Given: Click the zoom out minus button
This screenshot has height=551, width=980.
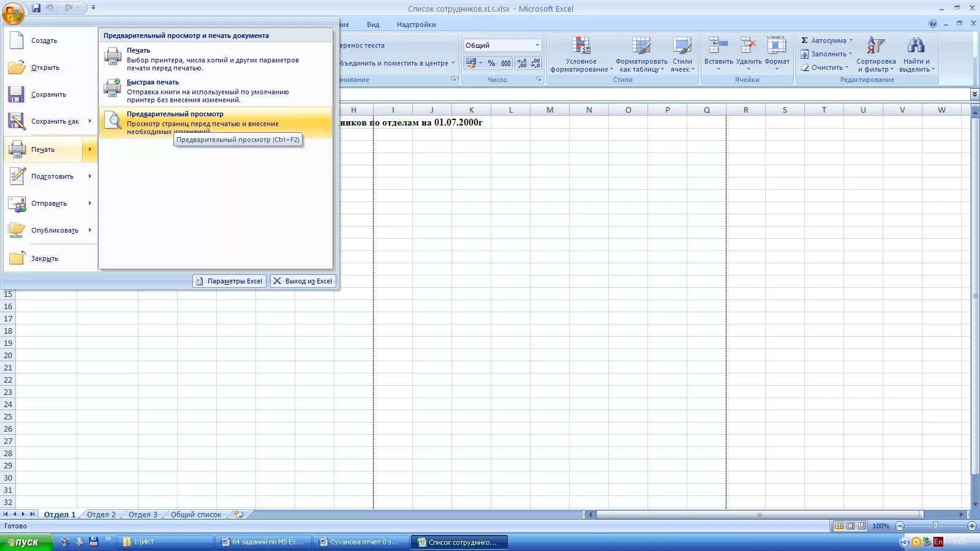Looking at the screenshot, I should (x=900, y=526).
